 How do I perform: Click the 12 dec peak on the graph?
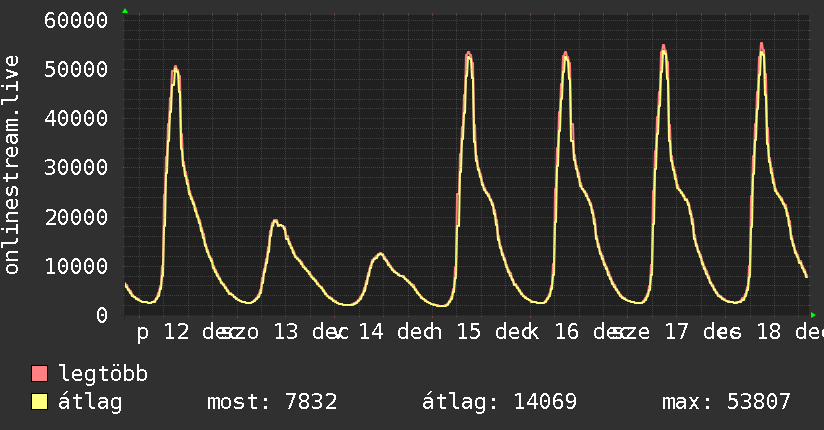click(176, 68)
